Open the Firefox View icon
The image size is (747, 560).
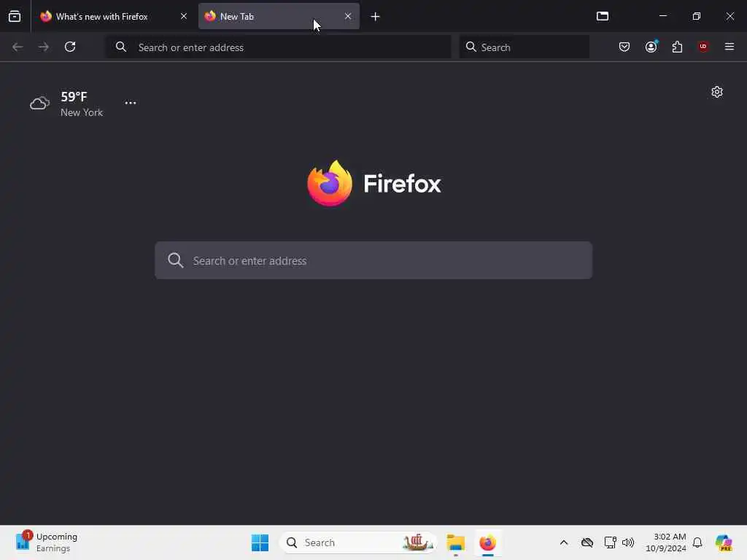(x=15, y=16)
